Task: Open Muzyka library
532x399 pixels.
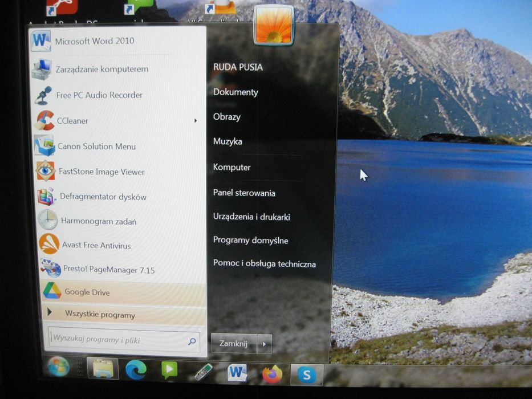Action: (x=228, y=141)
